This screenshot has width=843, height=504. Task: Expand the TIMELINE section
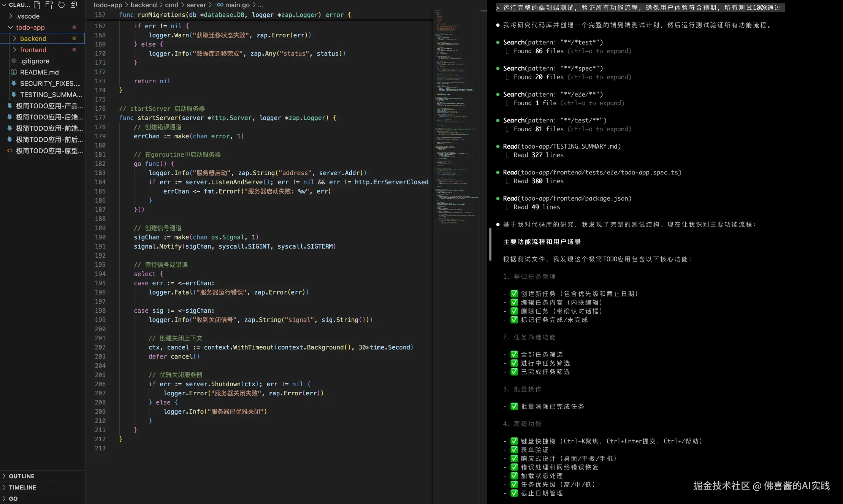(x=22, y=487)
